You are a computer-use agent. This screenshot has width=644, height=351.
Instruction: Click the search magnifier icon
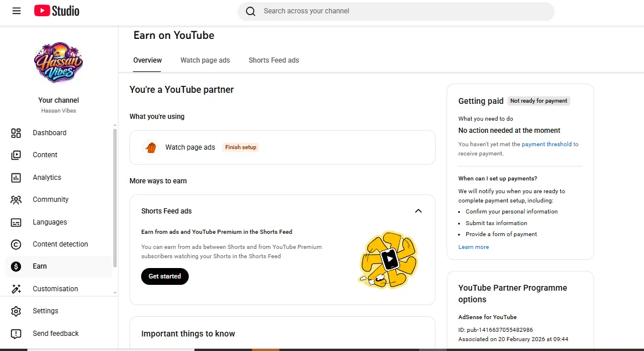(x=250, y=12)
